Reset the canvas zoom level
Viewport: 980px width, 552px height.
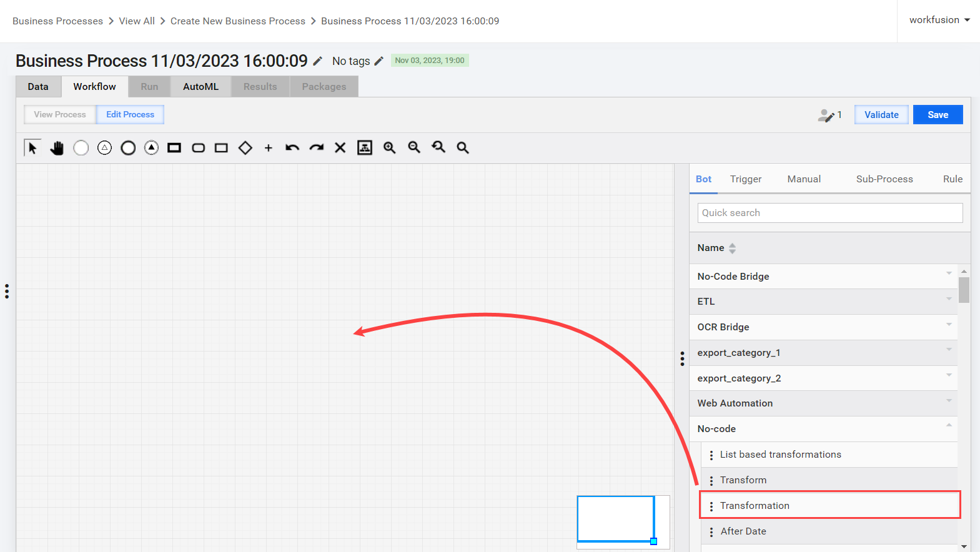click(x=438, y=147)
